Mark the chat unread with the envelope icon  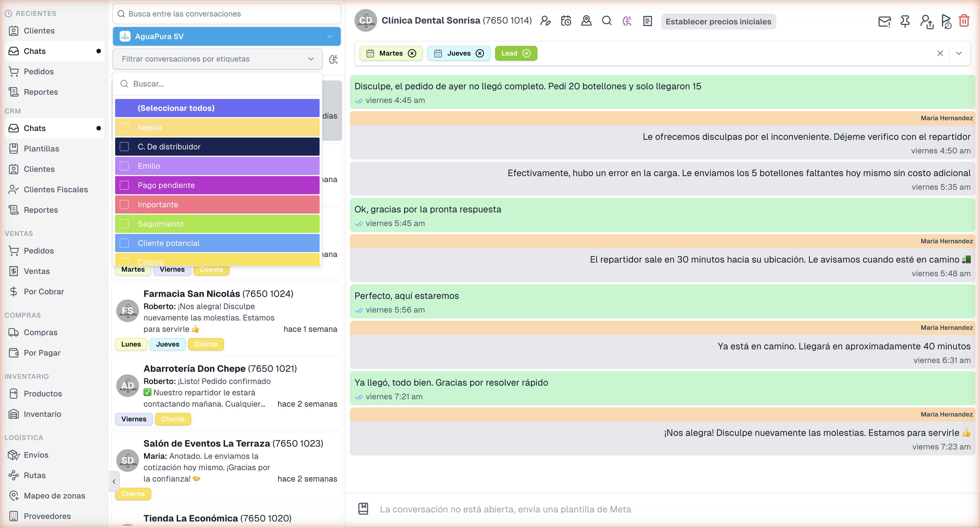click(884, 22)
